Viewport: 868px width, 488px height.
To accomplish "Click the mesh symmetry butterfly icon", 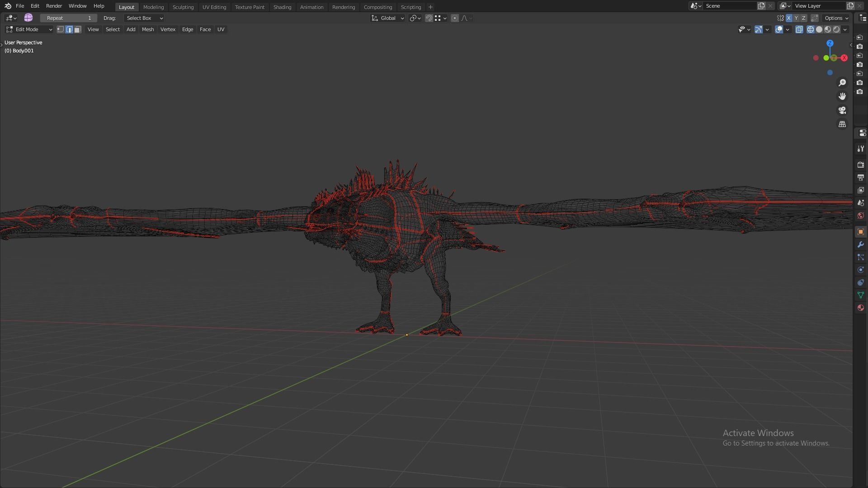I will tap(780, 18).
